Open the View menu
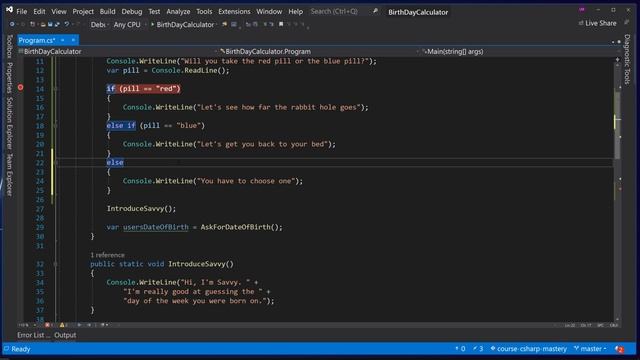This screenshot has height=360, width=640. tap(59, 11)
